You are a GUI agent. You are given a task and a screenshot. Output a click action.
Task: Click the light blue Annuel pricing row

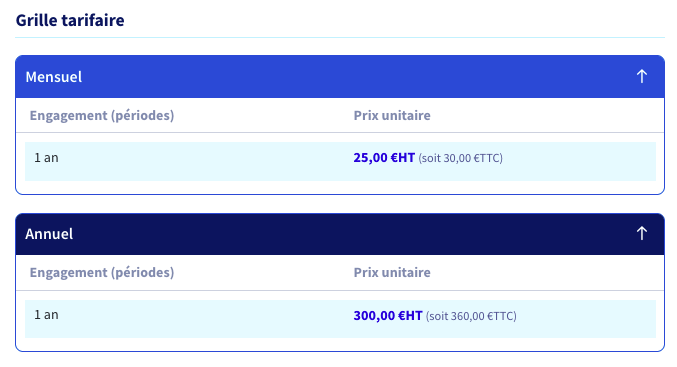point(340,319)
